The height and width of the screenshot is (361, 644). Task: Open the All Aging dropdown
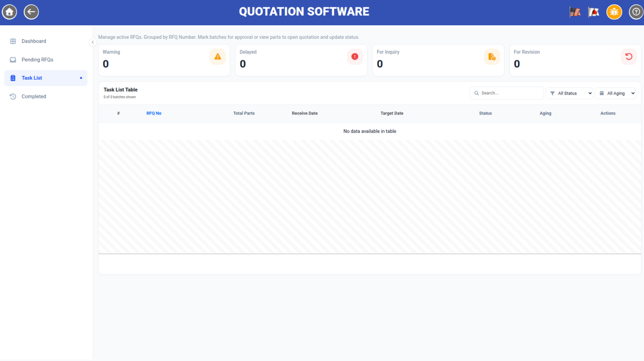point(615,93)
